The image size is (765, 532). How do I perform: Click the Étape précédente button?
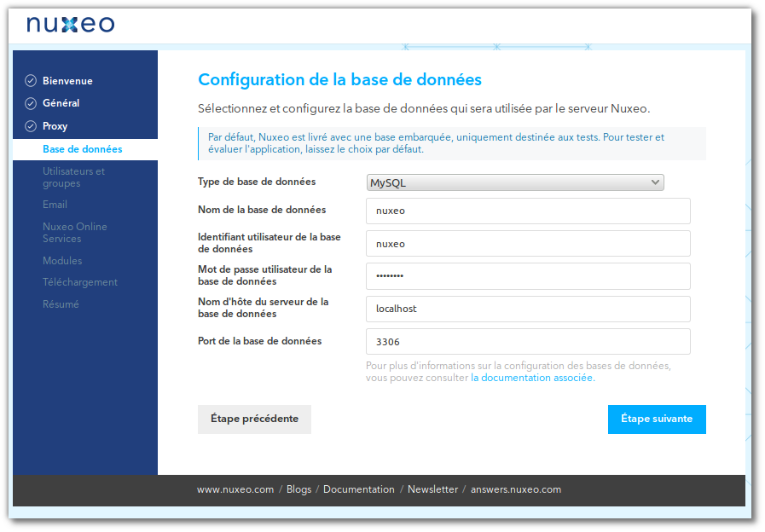pos(254,419)
